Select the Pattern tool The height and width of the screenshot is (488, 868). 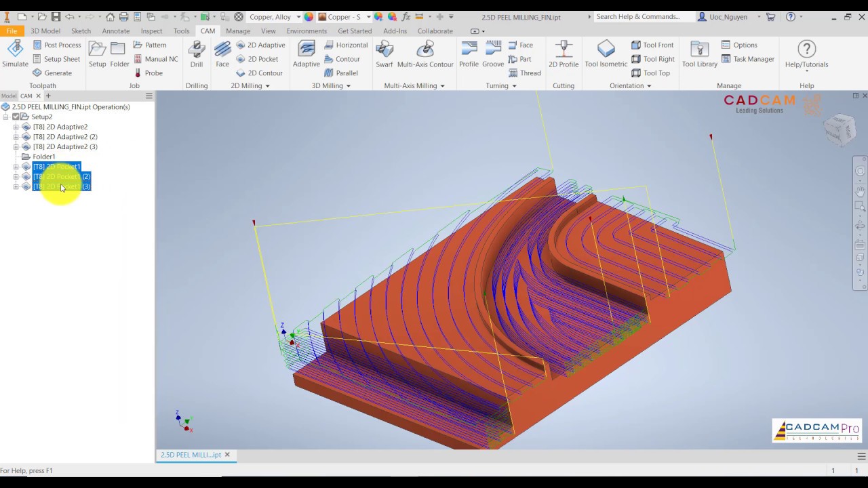pyautogui.click(x=149, y=45)
